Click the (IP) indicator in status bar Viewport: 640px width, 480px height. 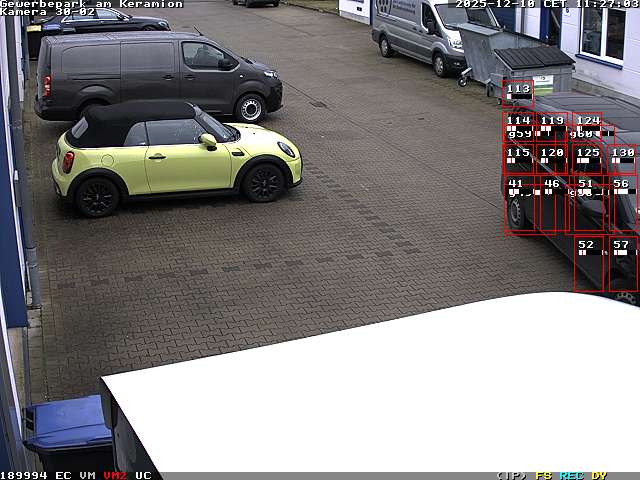coord(511,475)
